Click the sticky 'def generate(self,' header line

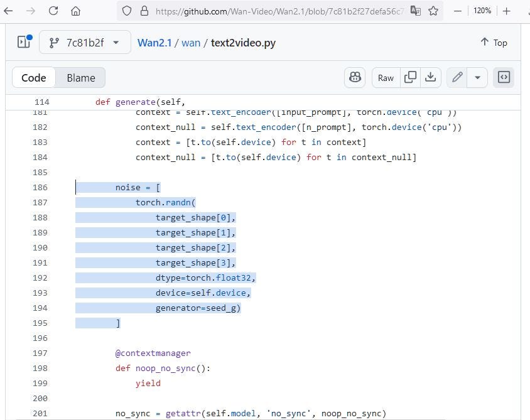(140, 102)
